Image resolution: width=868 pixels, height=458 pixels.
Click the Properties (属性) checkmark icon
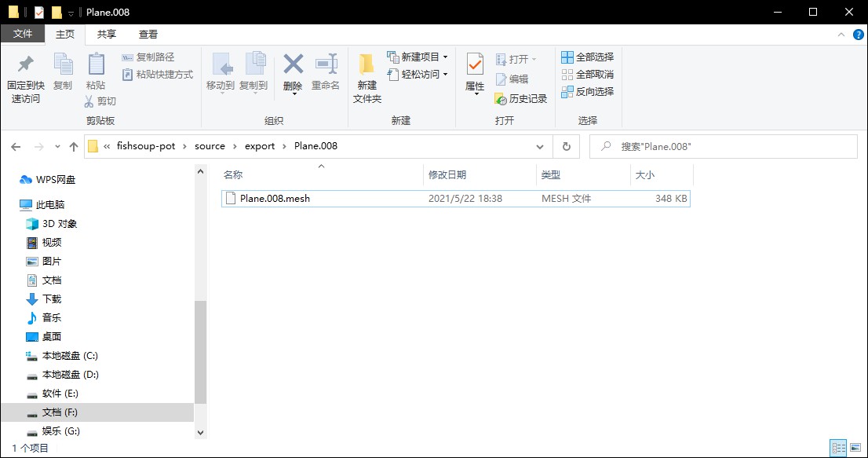pyautogui.click(x=475, y=64)
